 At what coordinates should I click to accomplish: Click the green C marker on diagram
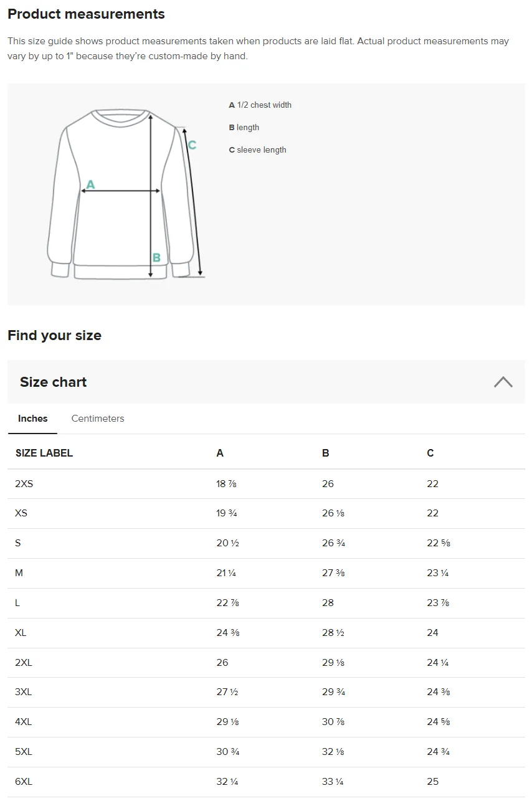coord(192,145)
